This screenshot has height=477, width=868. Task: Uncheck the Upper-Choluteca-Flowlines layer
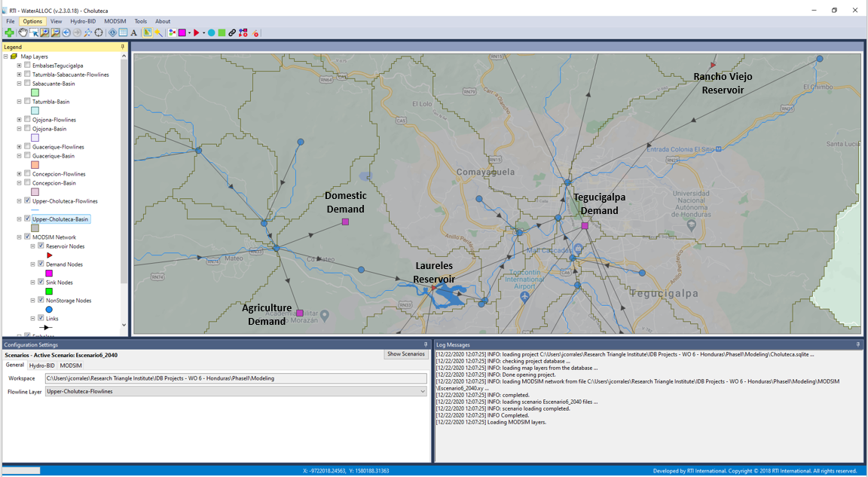tap(27, 201)
